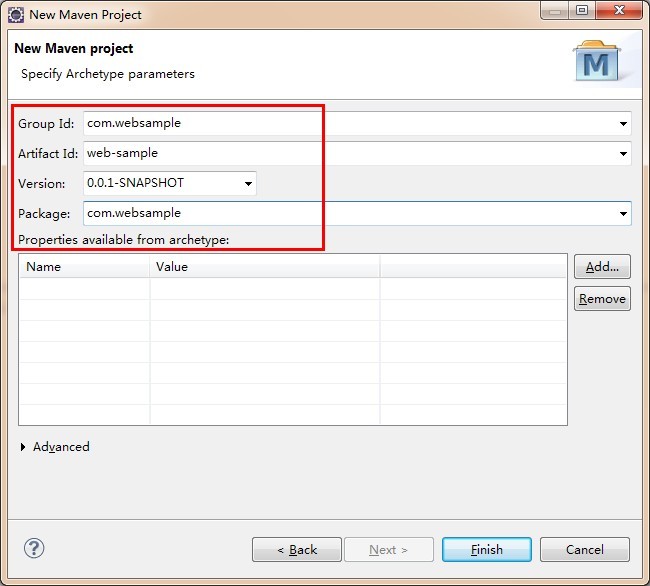Minimize the New Maven Project window
Image resolution: width=650 pixels, height=586 pixels.
555,10
